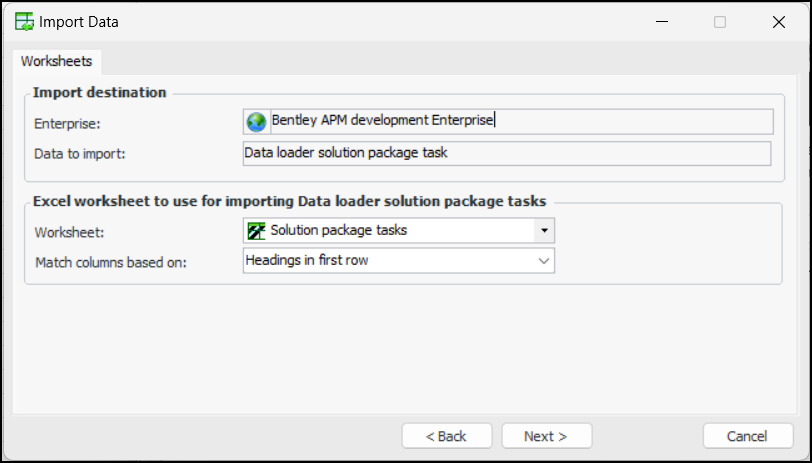Click the Import destination group heading
The width and height of the screenshot is (812, 463).
point(99,92)
